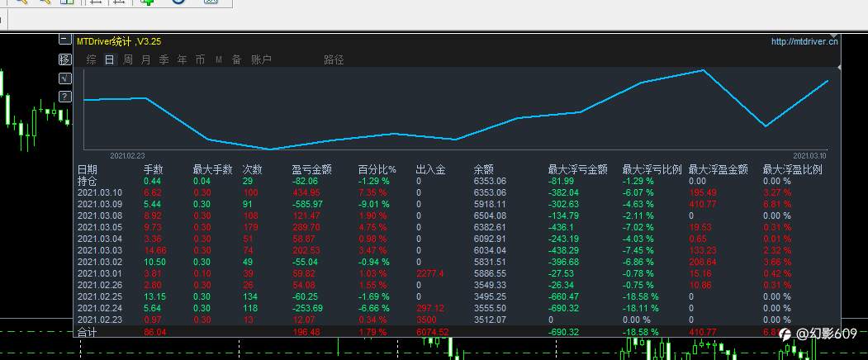Click the -585.97 profit/loss value
868x360 pixels.
click(x=306, y=204)
